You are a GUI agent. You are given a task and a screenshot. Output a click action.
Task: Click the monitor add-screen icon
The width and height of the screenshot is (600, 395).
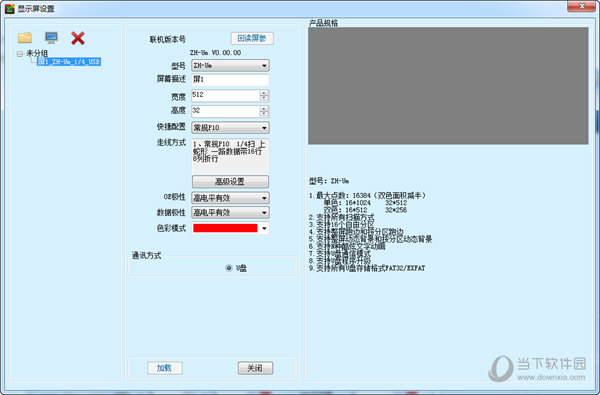[51, 38]
